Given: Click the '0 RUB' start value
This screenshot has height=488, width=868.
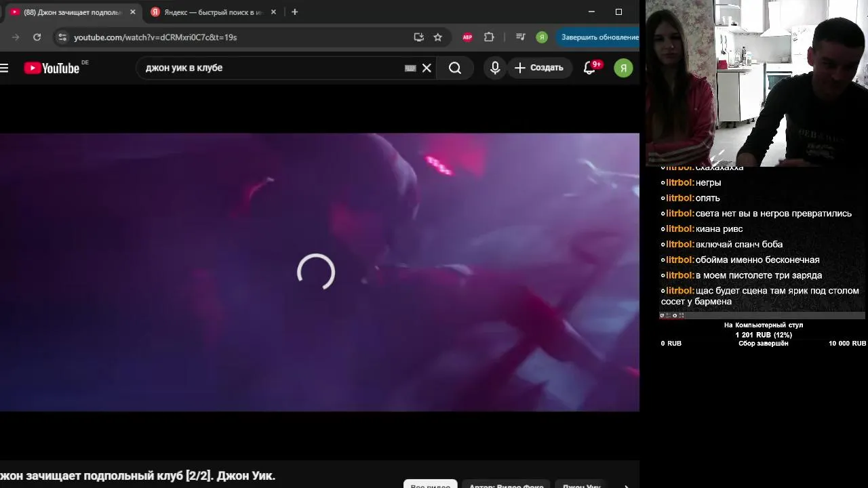Looking at the screenshot, I should pyautogui.click(x=671, y=344).
